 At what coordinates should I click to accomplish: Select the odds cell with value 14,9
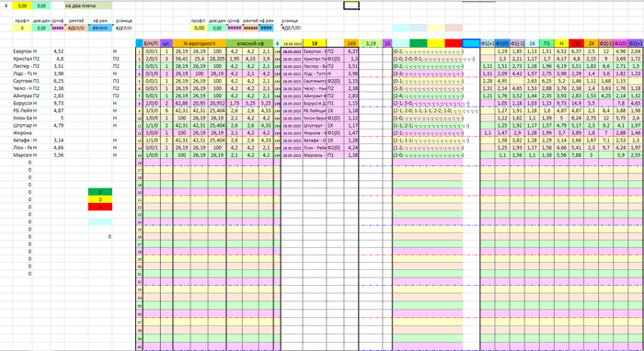(x=576, y=103)
